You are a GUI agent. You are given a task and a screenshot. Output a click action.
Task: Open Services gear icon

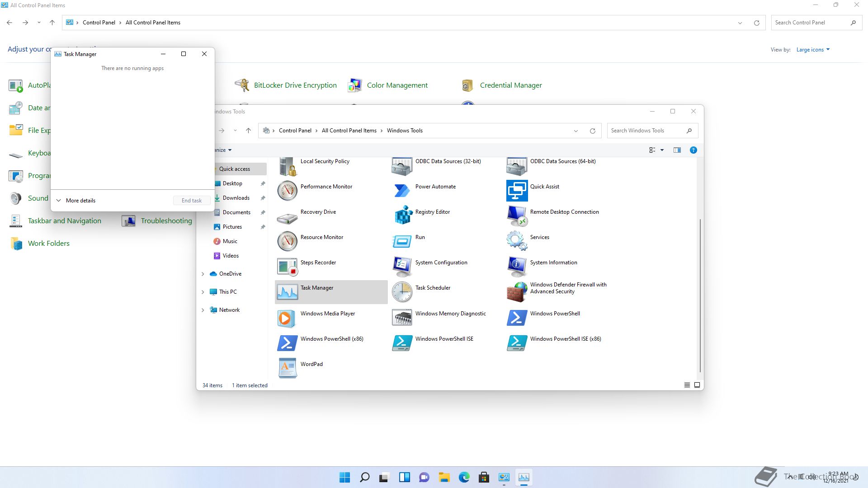click(x=517, y=241)
